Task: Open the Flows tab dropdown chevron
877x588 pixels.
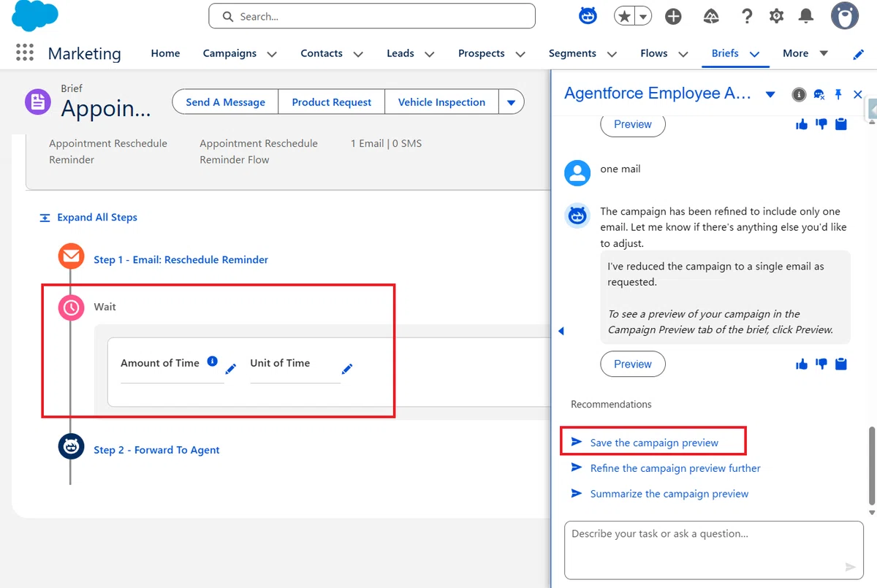Action: coord(683,54)
